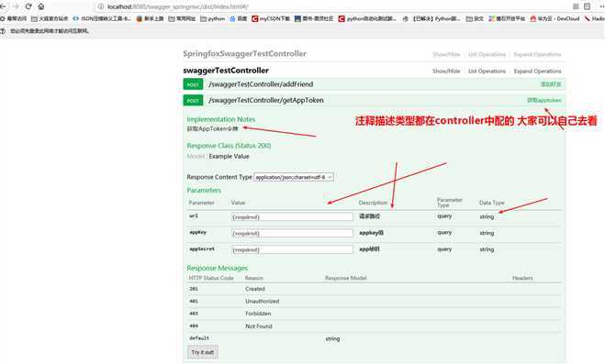
Task: Toggle the swaggerTestController section heading
Action: coord(226,71)
